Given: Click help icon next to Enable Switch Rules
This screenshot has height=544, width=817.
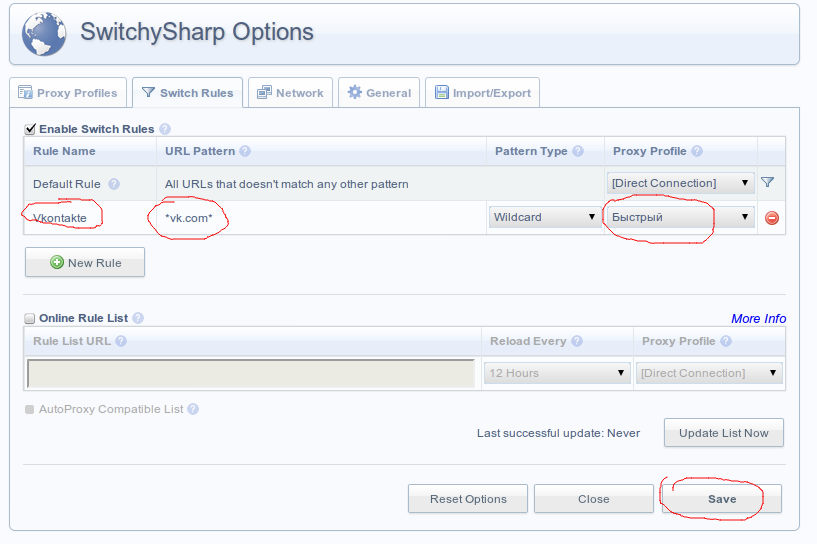Looking at the screenshot, I should (x=165, y=129).
